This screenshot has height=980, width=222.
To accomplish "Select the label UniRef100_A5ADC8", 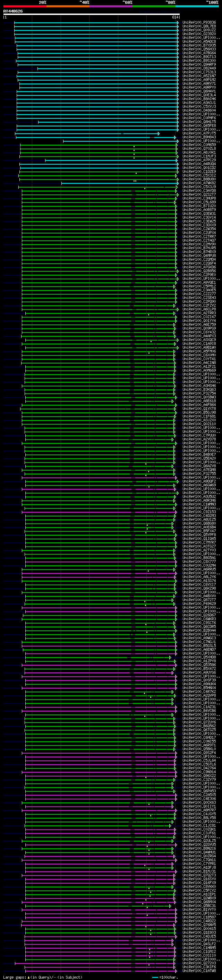I will click(199, 41).
